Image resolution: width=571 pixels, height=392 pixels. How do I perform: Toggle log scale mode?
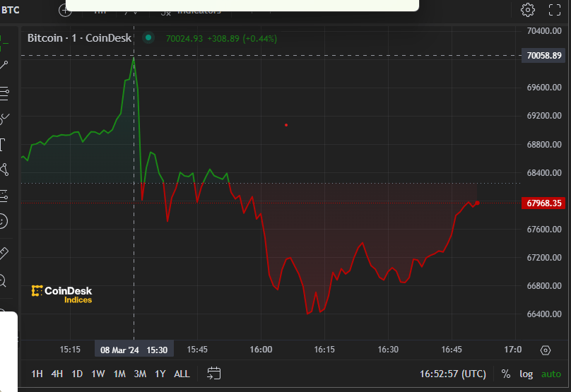point(526,374)
